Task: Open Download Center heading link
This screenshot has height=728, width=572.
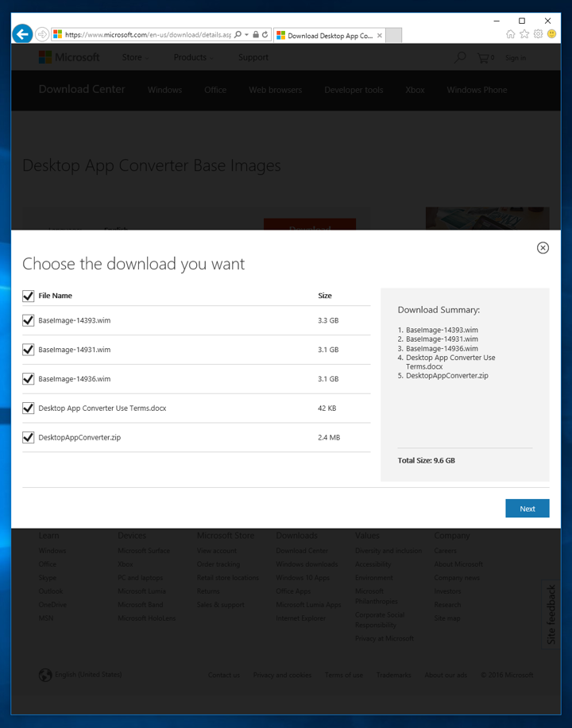Action: 82,89
